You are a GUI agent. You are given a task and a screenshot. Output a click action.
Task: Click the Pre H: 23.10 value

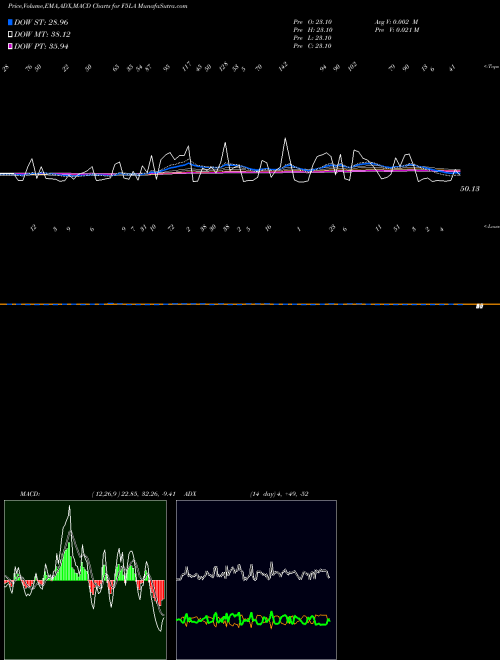point(313,30)
